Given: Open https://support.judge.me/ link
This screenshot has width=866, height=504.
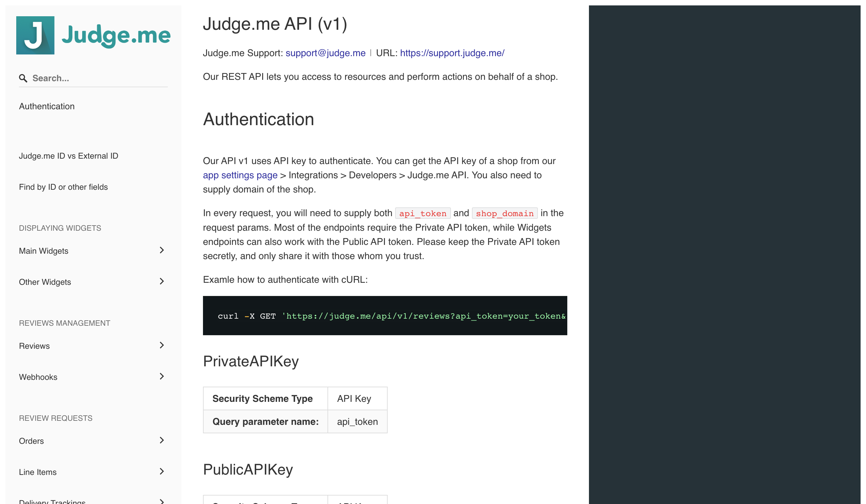Looking at the screenshot, I should click(x=452, y=53).
